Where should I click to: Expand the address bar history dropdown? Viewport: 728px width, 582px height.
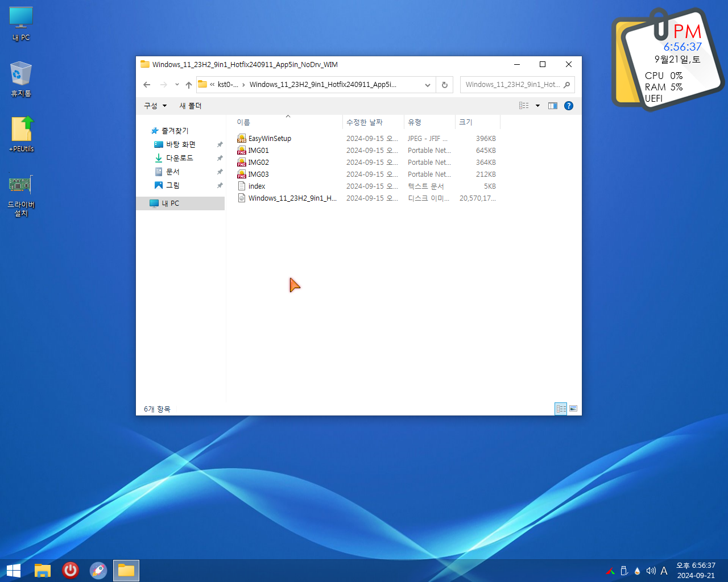pyautogui.click(x=428, y=85)
